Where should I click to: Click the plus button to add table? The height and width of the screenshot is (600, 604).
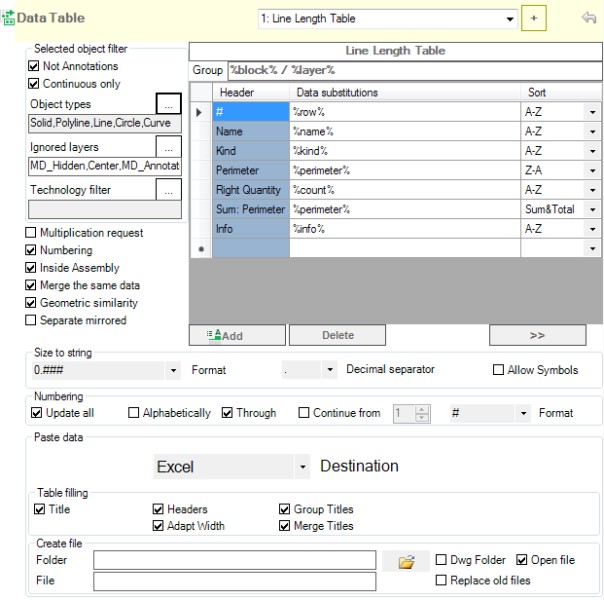[x=534, y=18]
